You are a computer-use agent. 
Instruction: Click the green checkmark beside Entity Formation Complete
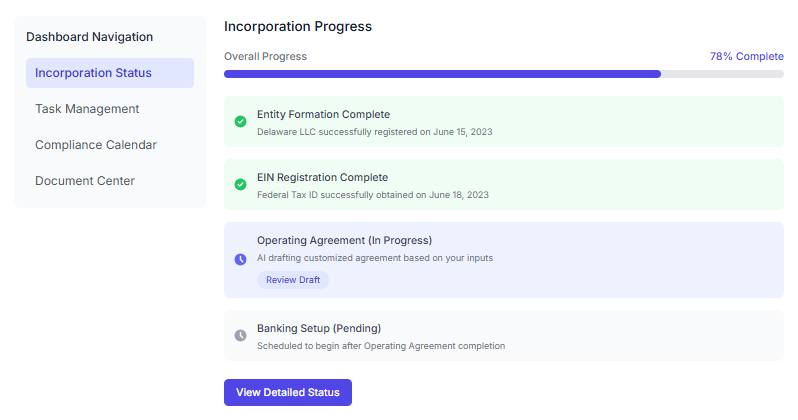[240, 122]
